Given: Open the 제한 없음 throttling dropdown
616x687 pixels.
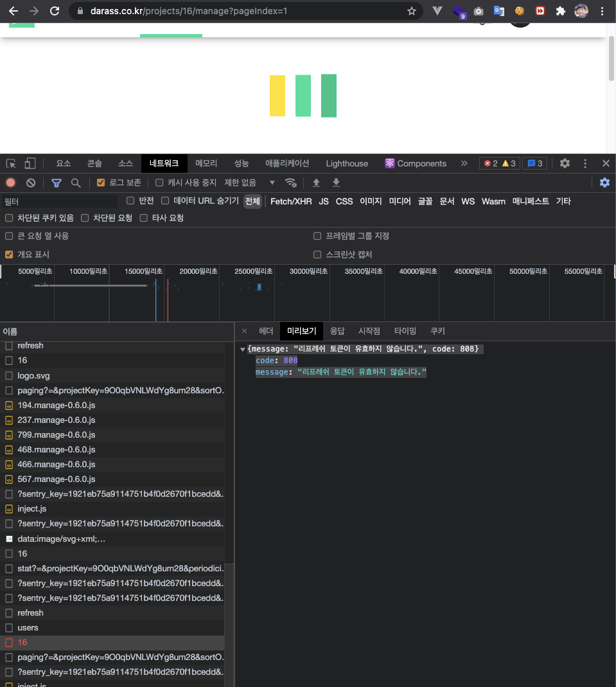Looking at the screenshot, I should pyautogui.click(x=250, y=183).
